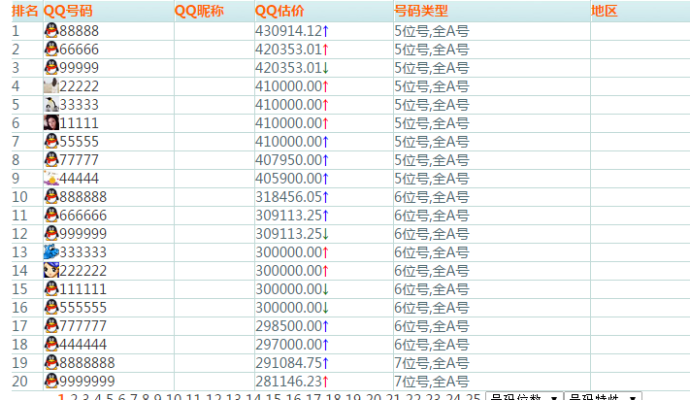Click the avatar icon next to 22222
The height and width of the screenshot is (400, 690).
(51, 86)
